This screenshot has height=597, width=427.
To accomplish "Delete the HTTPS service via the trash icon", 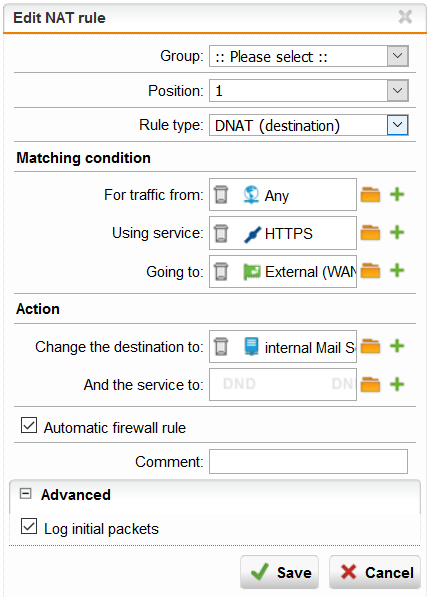I will click(x=221, y=233).
